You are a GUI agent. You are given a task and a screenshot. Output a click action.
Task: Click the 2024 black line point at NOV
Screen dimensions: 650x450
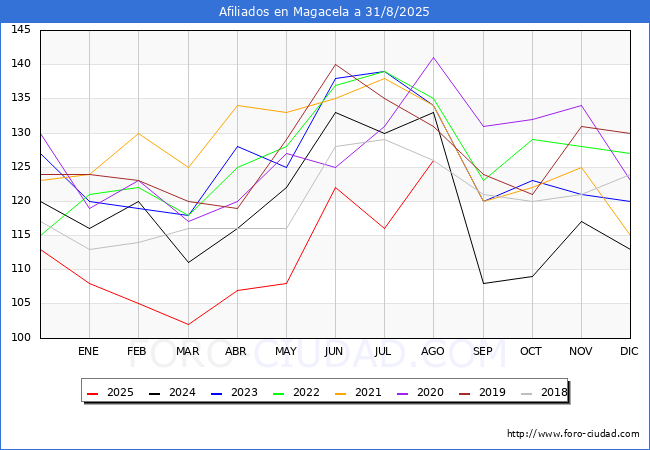pyautogui.click(x=582, y=222)
